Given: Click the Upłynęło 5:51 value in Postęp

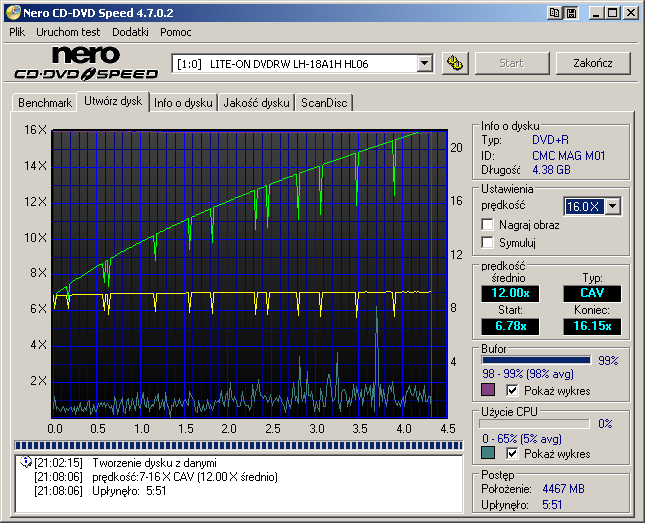Looking at the screenshot, I should [x=552, y=504].
